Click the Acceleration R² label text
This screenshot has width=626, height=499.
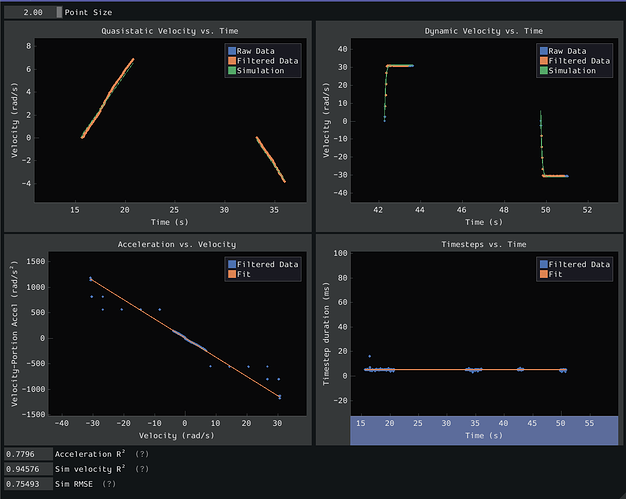point(90,454)
